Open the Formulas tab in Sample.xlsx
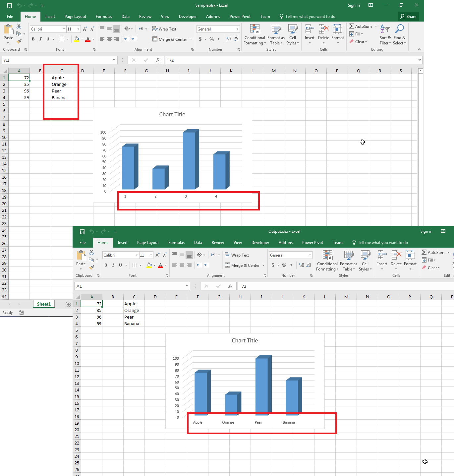 pyautogui.click(x=104, y=17)
